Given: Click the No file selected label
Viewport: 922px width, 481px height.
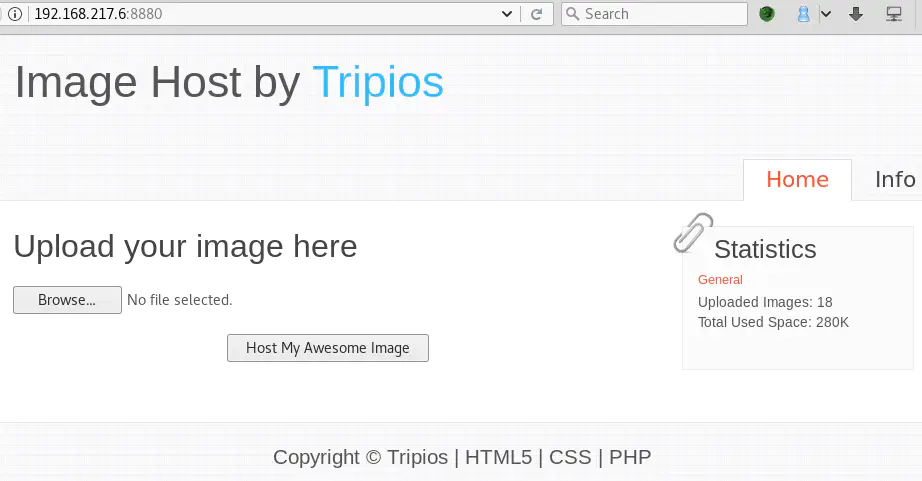Looking at the screenshot, I should (x=179, y=300).
